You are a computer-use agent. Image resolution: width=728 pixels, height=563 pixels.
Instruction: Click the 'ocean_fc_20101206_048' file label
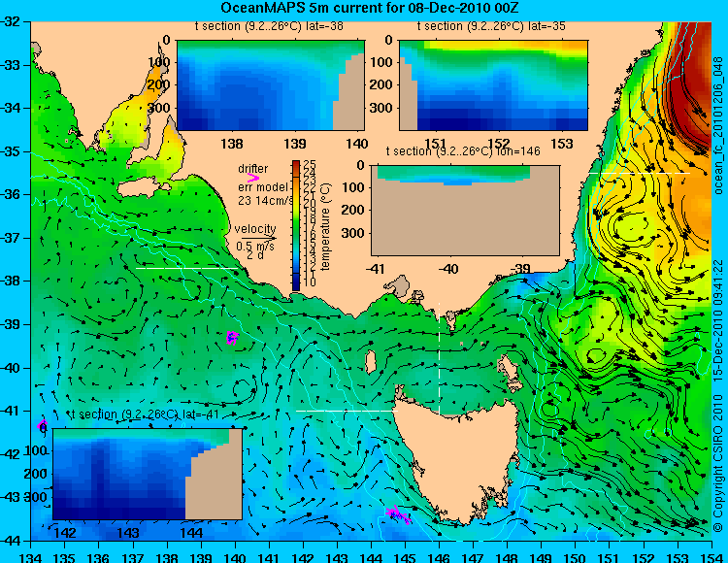pos(718,125)
